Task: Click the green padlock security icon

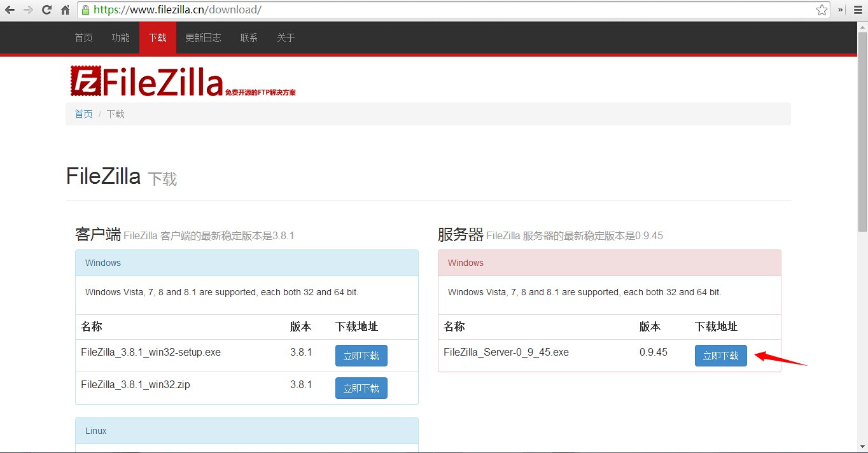Action: click(85, 10)
